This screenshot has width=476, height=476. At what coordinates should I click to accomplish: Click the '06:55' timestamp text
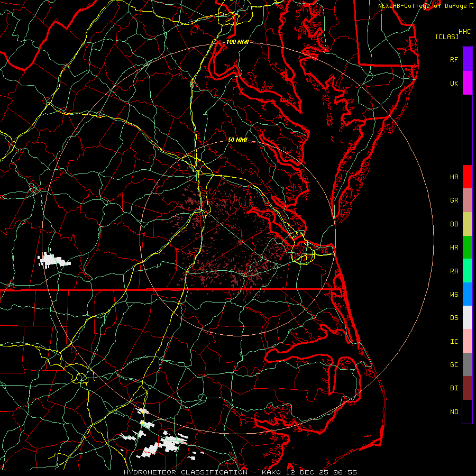(345, 472)
